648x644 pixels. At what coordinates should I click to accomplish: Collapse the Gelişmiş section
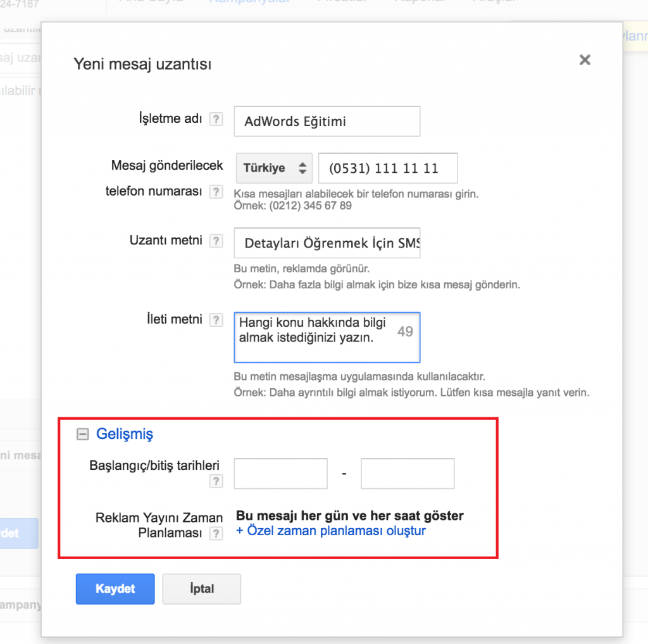[x=82, y=434]
